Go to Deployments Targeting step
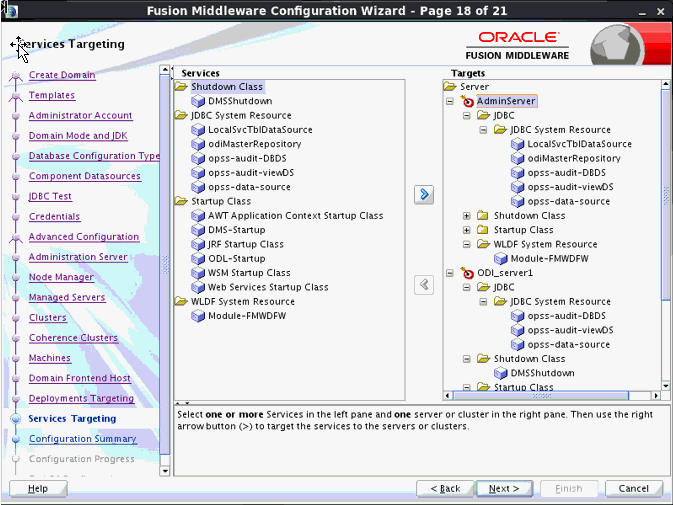This screenshot has height=505, width=673. [82, 399]
